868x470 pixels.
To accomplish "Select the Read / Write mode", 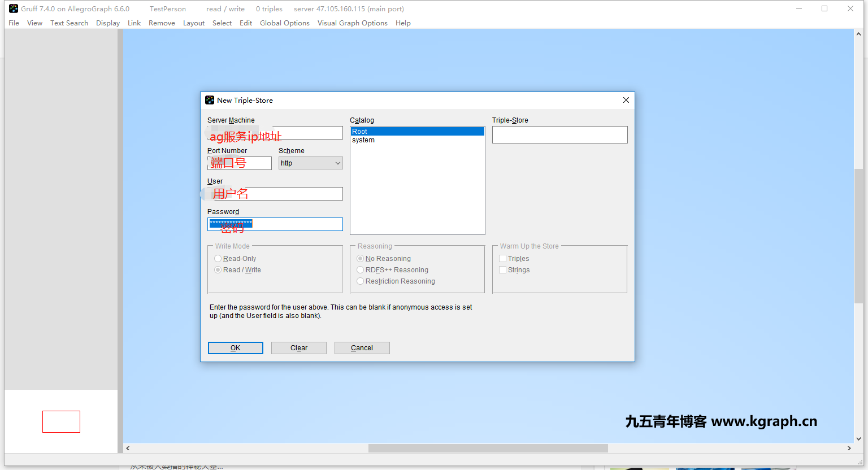I will click(x=238, y=270).
